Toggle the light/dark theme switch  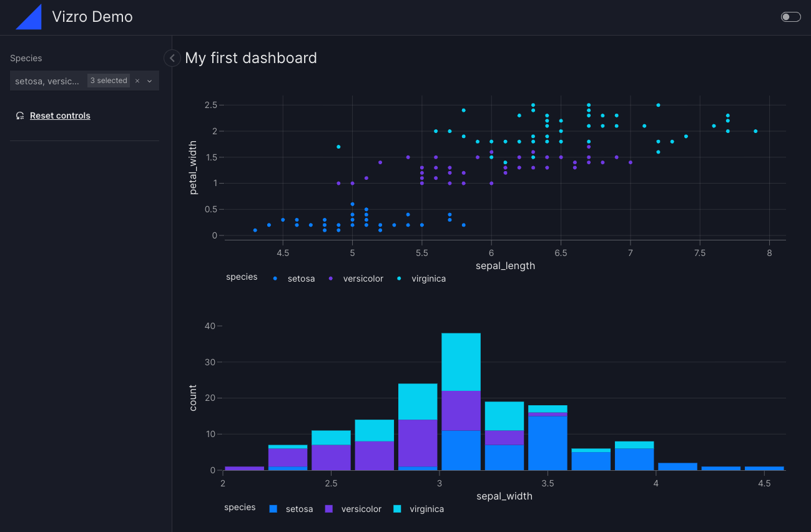click(790, 17)
